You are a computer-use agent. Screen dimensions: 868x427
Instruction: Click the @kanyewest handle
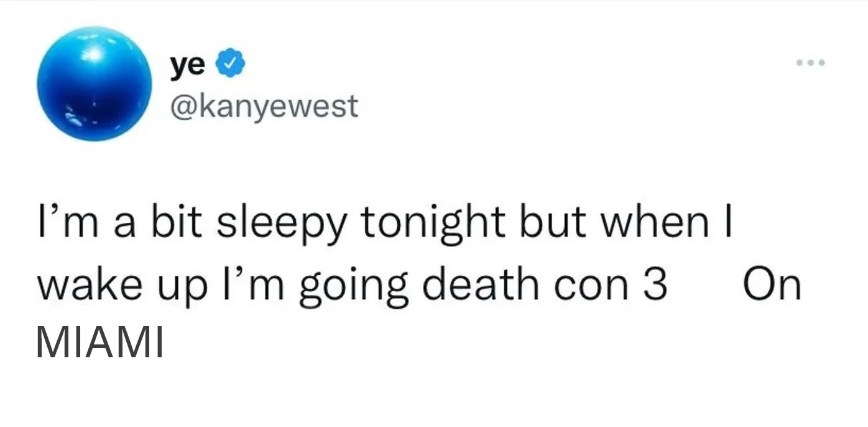264,106
